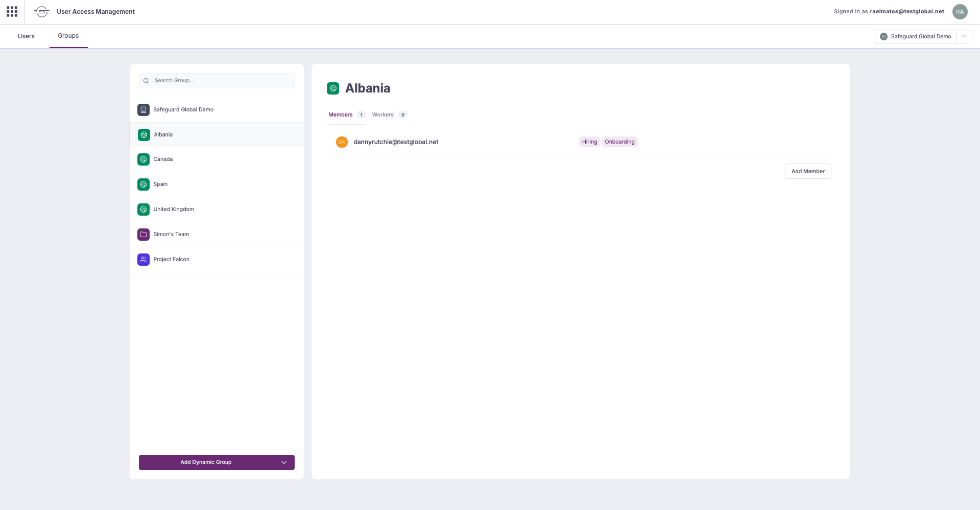
Task: Open the Safeguard Global Demo organization dropdown
Action: (x=964, y=37)
